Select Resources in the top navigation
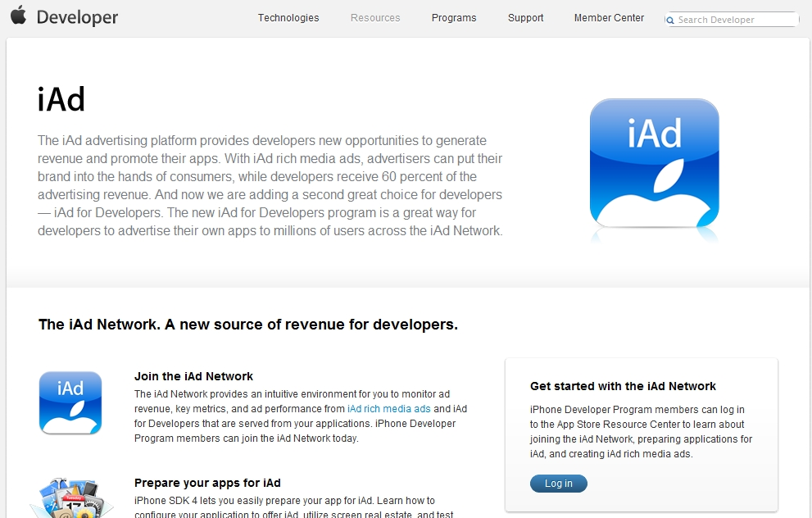The image size is (812, 518). pos(375,18)
